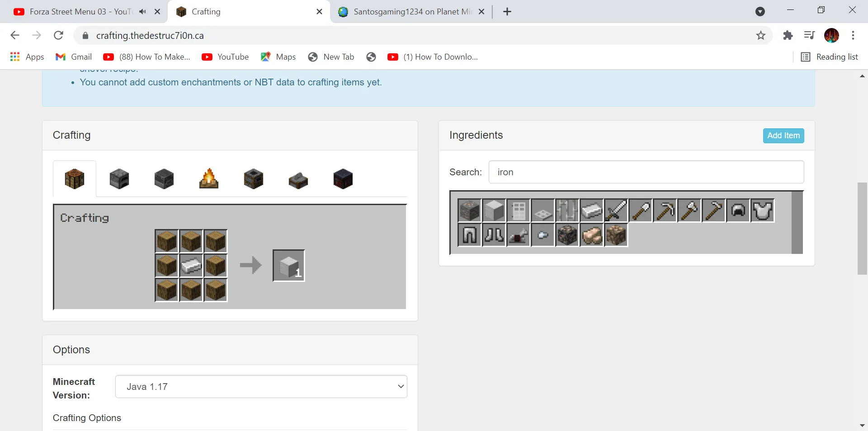Pick the iron horse armor item
868x431 pixels.
click(519, 235)
